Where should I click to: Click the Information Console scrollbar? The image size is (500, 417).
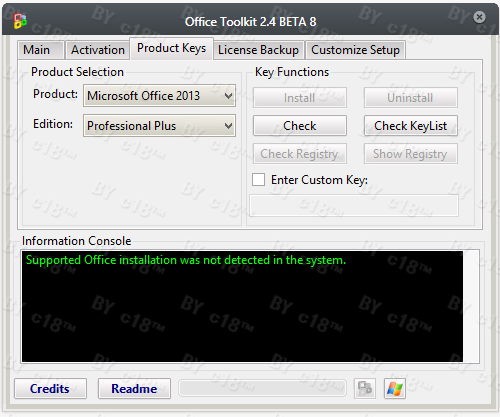pyautogui.click(x=471, y=306)
